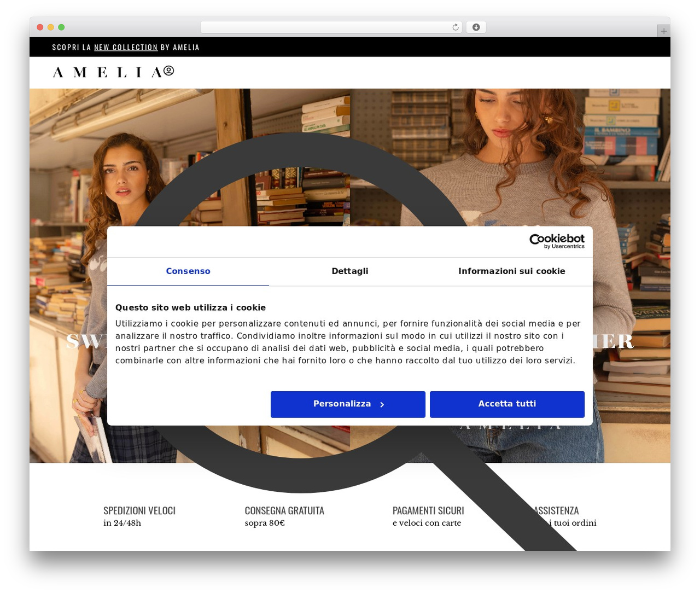Select the Consenso tab
The image size is (700, 593).
pyautogui.click(x=188, y=271)
